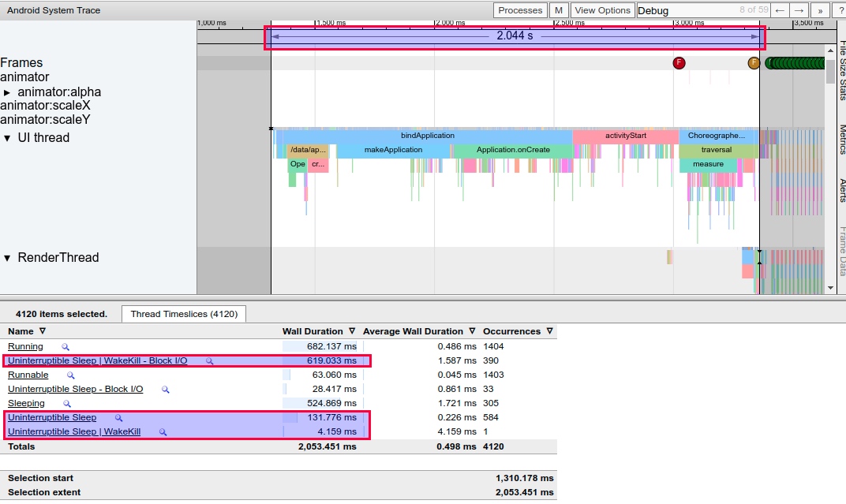Expand the animator:alpha track
Screen dimensions: 846x504
pyautogui.click(x=8, y=92)
